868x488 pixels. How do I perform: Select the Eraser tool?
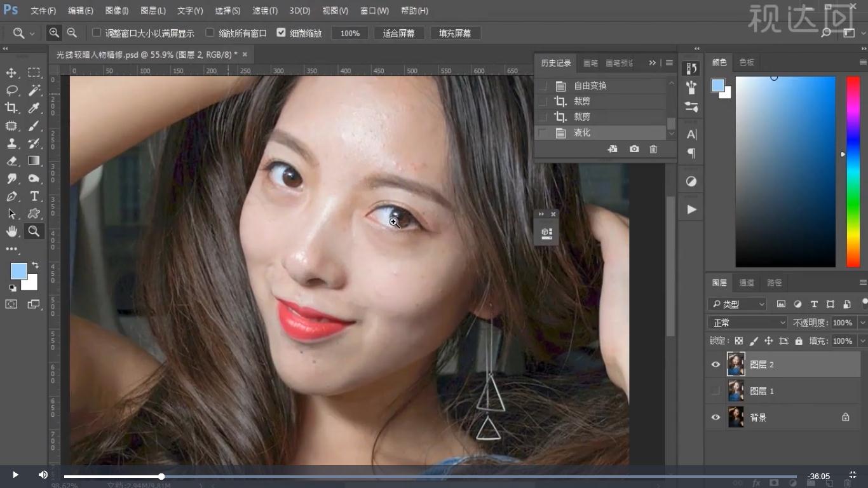pyautogui.click(x=11, y=161)
